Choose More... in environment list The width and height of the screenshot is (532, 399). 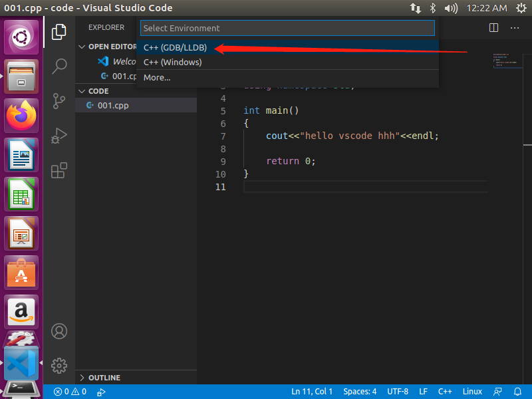click(288, 77)
